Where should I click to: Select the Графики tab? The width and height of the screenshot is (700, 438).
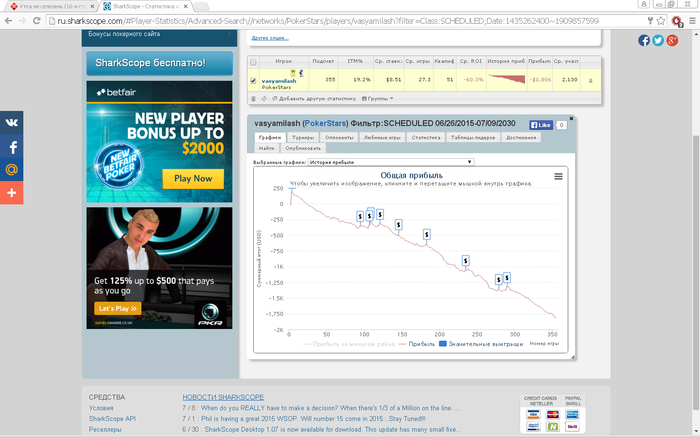click(x=270, y=138)
